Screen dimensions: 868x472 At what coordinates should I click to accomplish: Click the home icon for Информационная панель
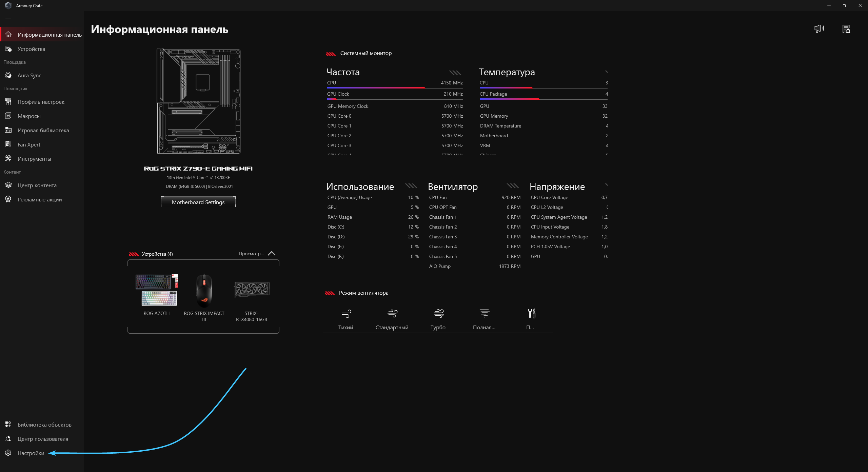pos(8,35)
